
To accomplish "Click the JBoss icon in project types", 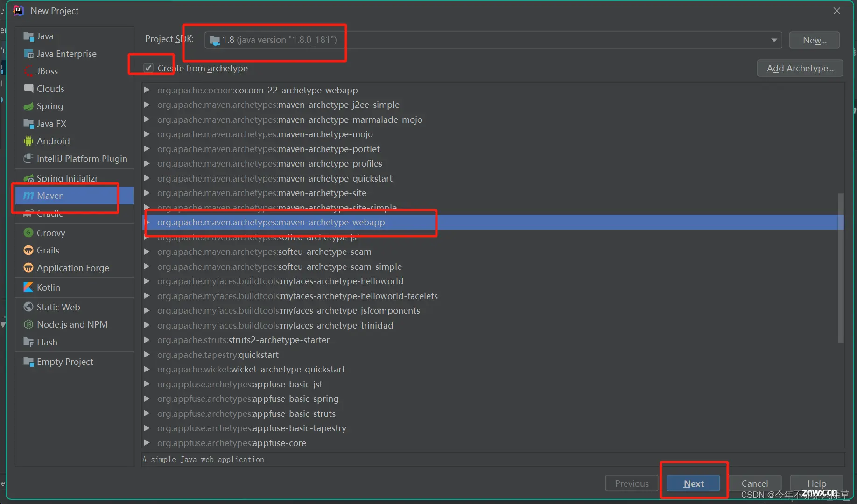I will tap(28, 71).
